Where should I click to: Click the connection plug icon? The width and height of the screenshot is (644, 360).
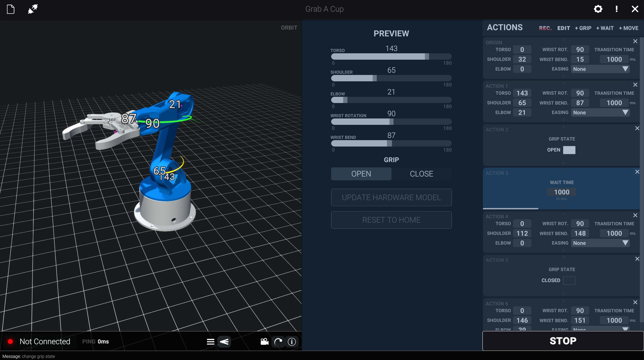pyautogui.click(x=33, y=9)
